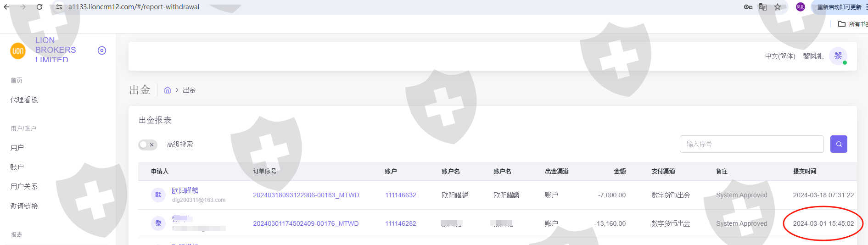Click email dfg200311@163.com
868x245 pixels.
[199, 200]
